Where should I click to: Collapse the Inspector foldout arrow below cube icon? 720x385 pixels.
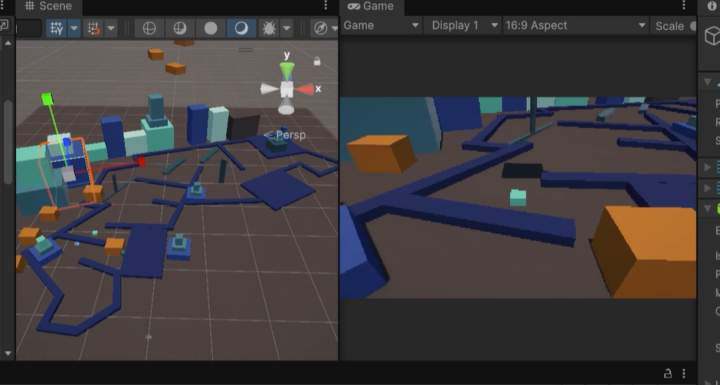708,82
